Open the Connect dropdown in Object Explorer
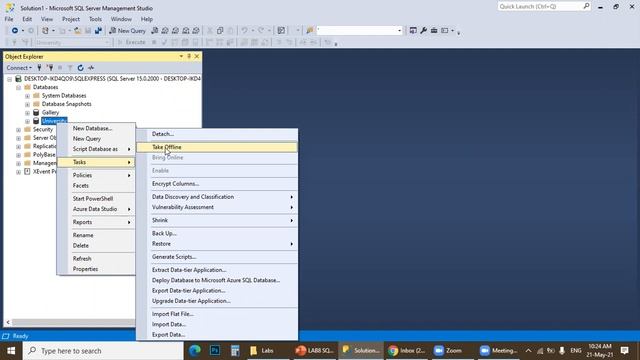The width and height of the screenshot is (640, 360). click(19, 68)
